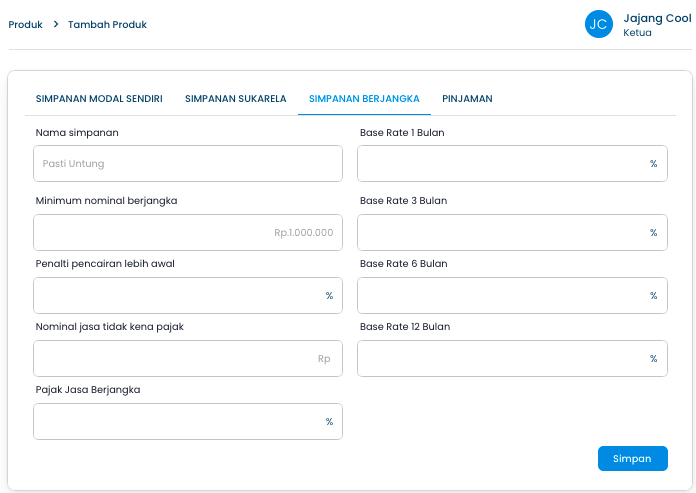Click into Base Rate 6 Bulan field
Image resolution: width=696 pixels, height=493 pixels.
click(x=502, y=295)
